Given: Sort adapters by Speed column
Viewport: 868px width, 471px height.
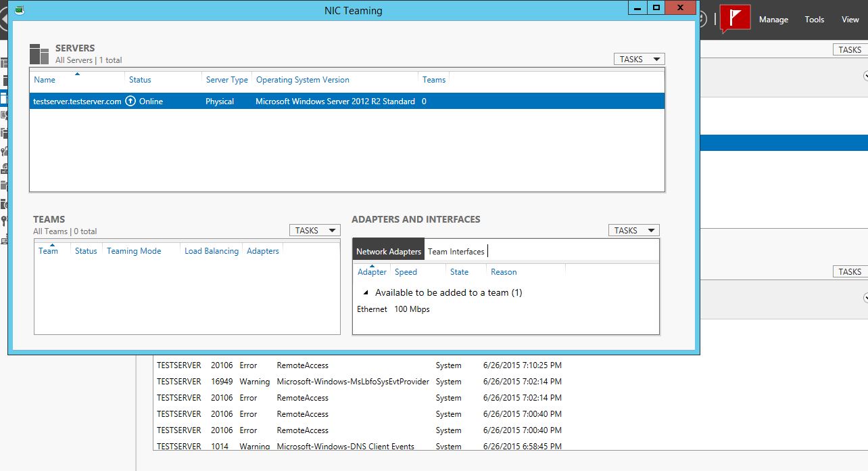Looking at the screenshot, I should (406, 272).
